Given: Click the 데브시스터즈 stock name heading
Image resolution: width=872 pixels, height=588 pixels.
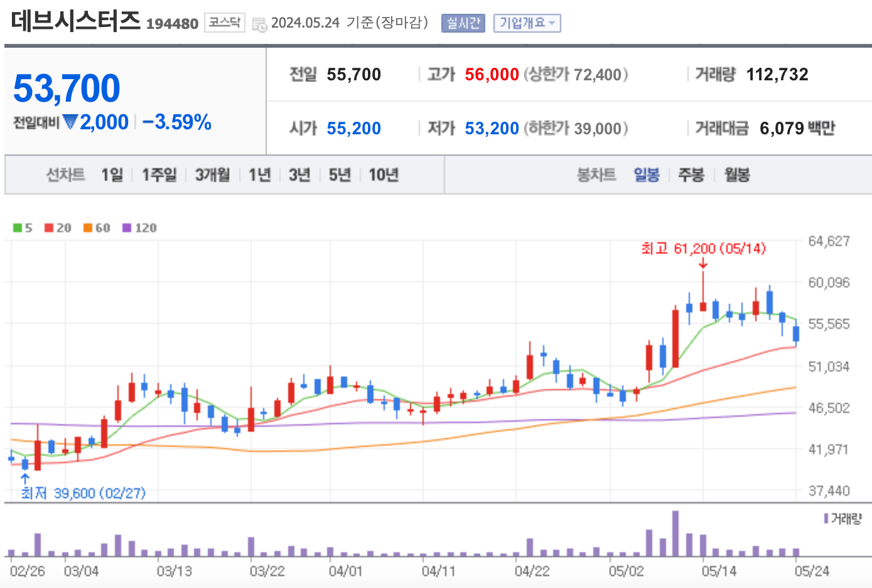Looking at the screenshot, I should tap(75, 20).
